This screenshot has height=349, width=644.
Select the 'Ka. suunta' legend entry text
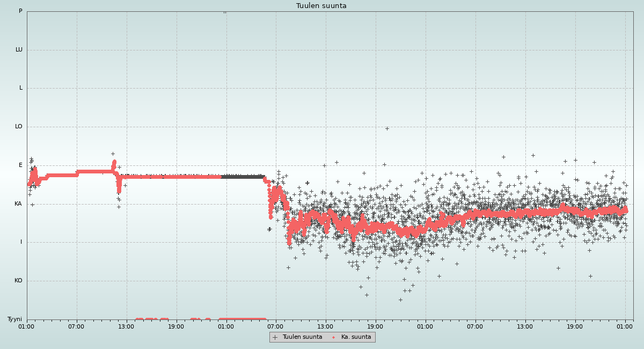click(x=356, y=337)
